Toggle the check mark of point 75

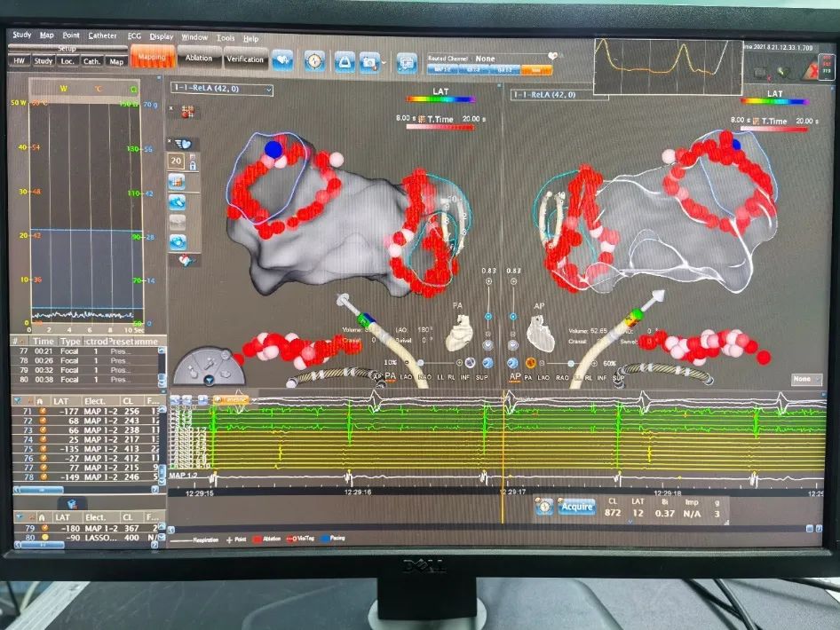pos(43,449)
